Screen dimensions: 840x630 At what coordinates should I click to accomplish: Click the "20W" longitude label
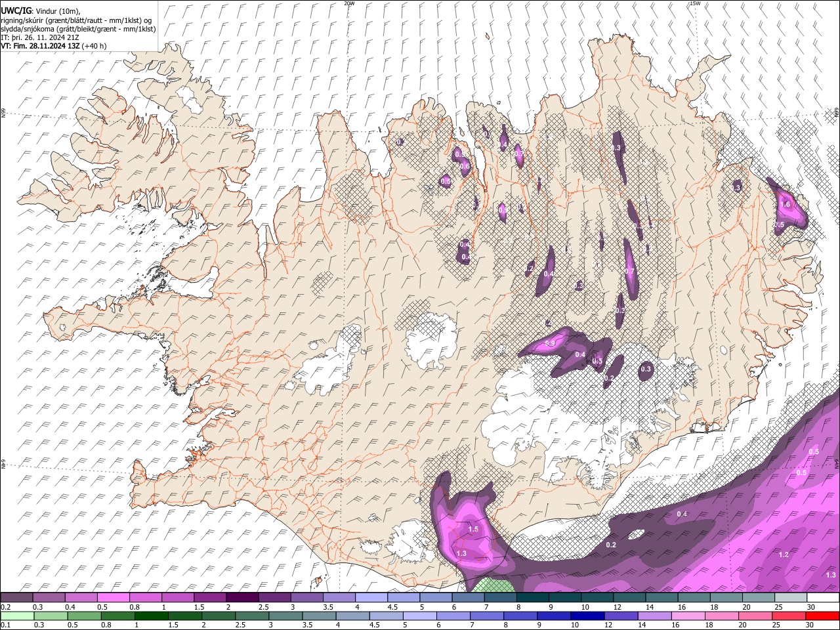coord(349,3)
